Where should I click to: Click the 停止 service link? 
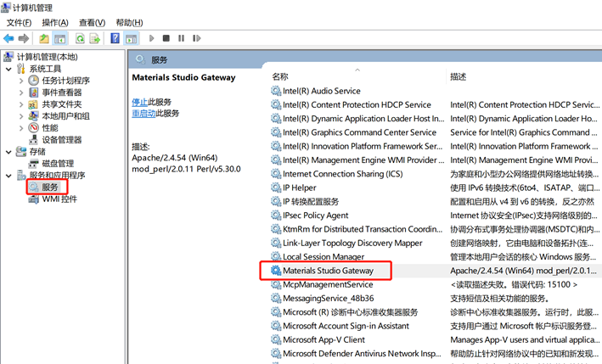(x=139, y=102)
